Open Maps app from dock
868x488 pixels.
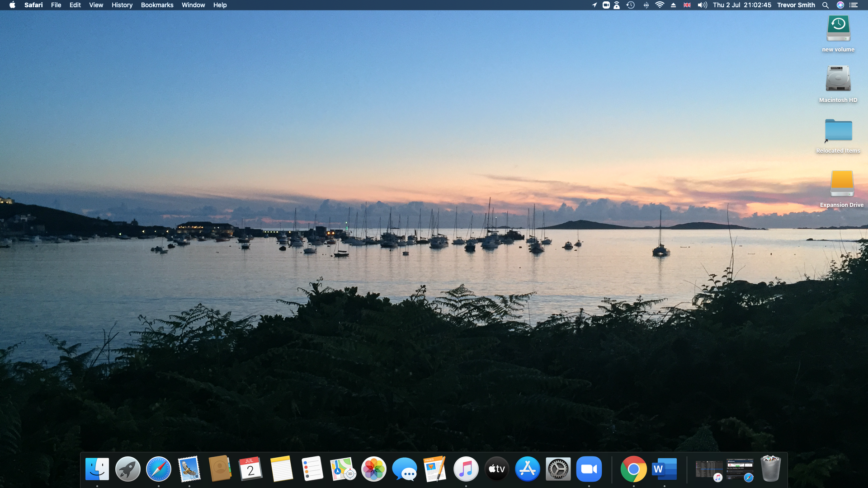342,469
